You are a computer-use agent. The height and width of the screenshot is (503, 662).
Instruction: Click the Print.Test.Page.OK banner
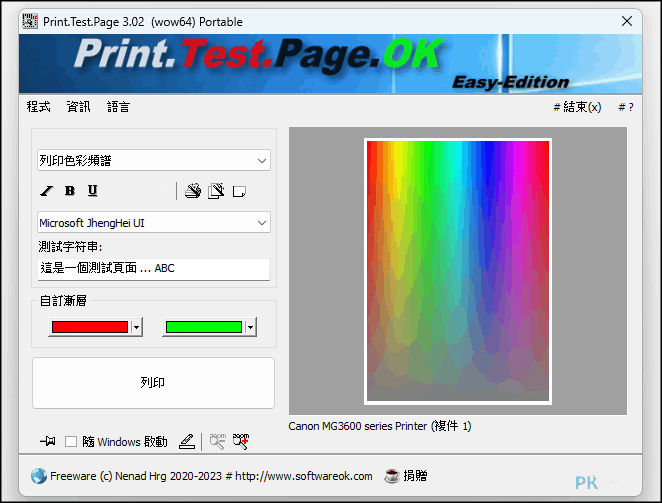click(x=331, y=64)
